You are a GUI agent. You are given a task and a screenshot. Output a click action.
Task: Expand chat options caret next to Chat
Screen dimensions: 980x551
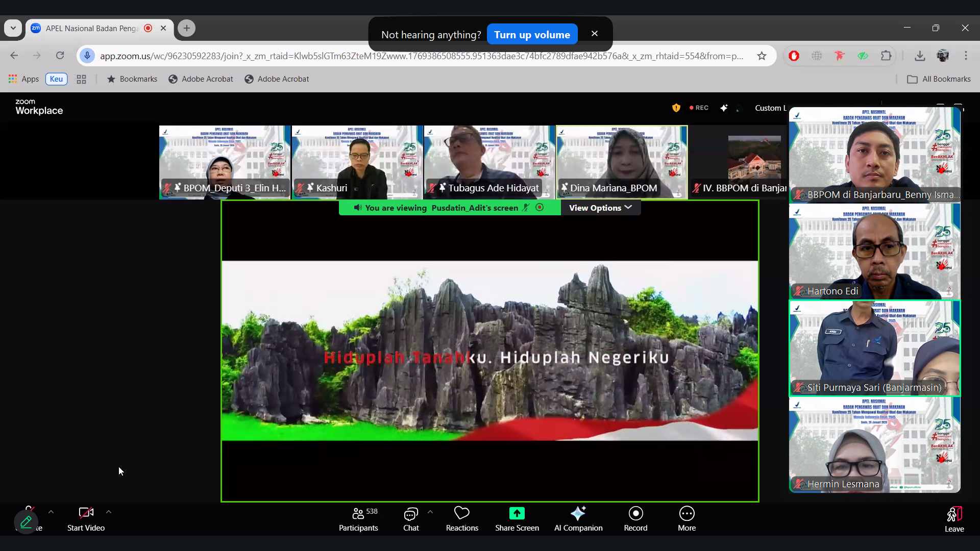coord(430,512)
